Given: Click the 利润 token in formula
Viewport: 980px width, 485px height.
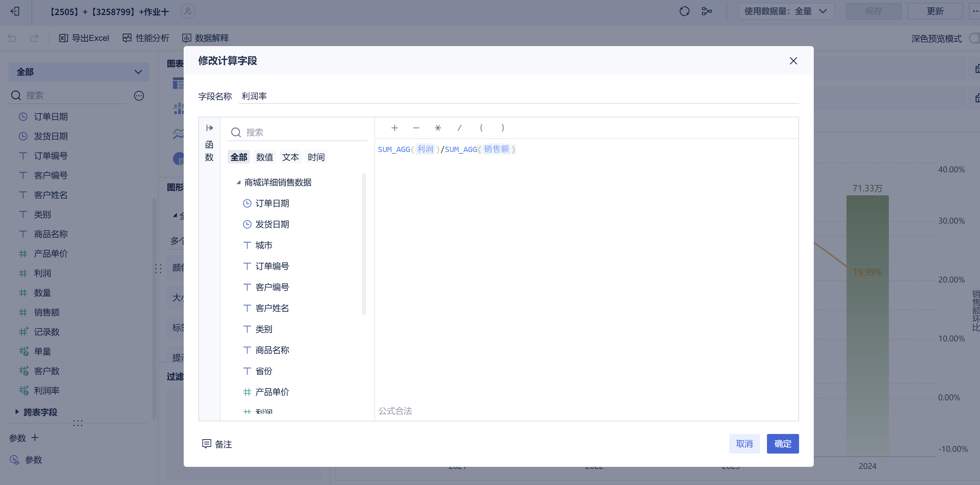Looking at the screenshot, I should [425, 149].
